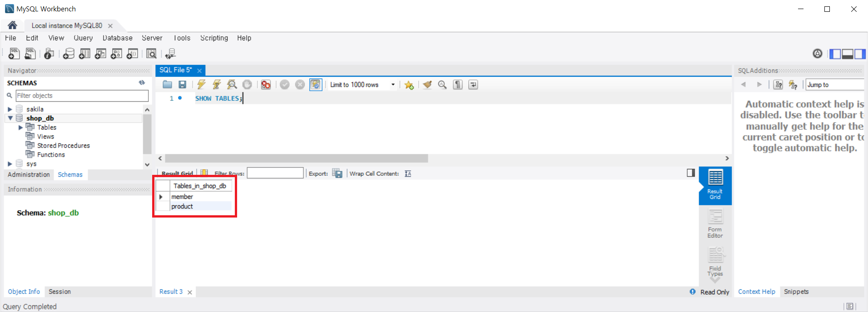
Task: Run EXPLAIN on statement icon
Action: click(232, 84)
